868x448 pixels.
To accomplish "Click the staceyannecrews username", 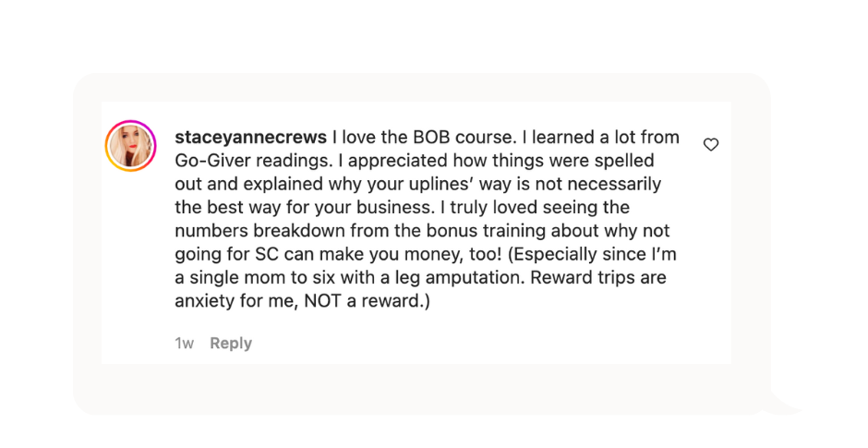I will (x=250, y=138).
